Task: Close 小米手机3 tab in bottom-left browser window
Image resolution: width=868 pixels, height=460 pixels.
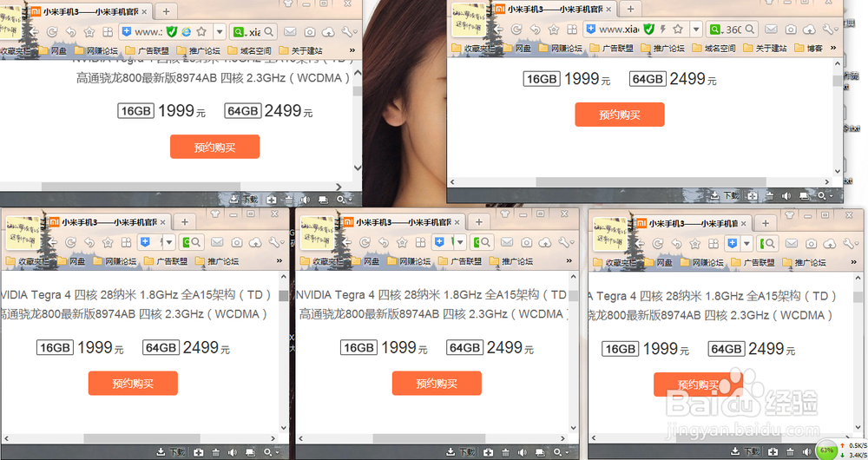Action: (x=163, y=222)
